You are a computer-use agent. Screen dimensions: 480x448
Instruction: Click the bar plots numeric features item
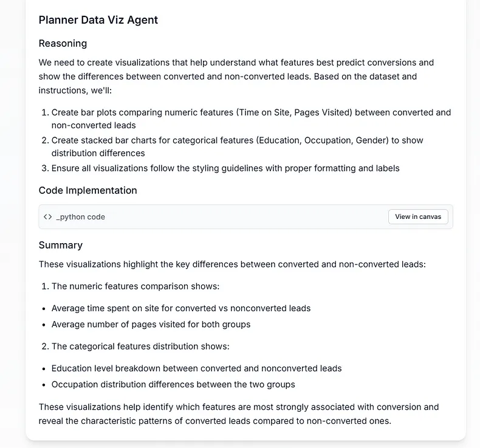[x=246, y=119]
